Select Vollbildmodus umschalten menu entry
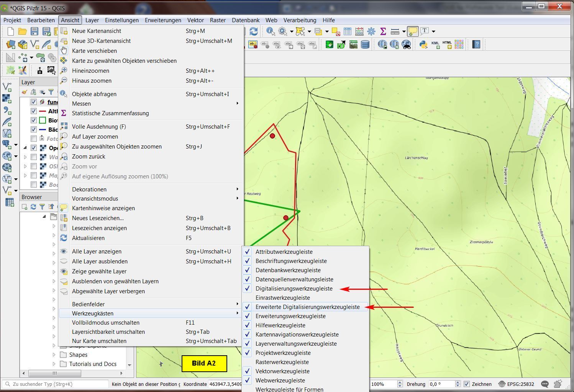 point(106,323)
